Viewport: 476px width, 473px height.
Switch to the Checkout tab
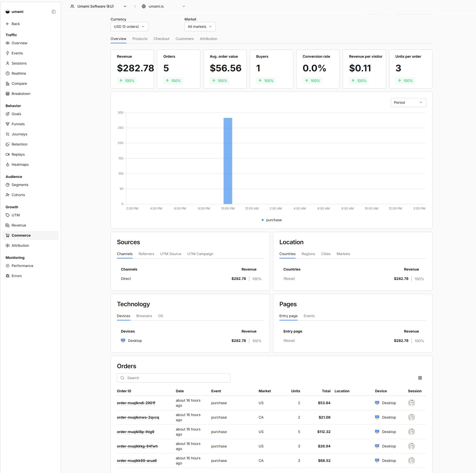pyautogui.click(x=161, y=39)
